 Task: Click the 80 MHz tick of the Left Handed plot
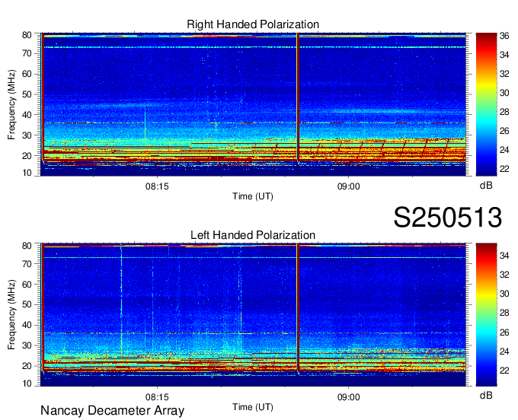[27, 246]
